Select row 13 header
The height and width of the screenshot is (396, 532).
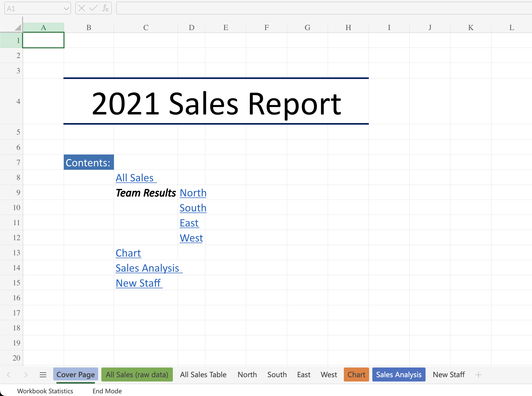(11, 253)
